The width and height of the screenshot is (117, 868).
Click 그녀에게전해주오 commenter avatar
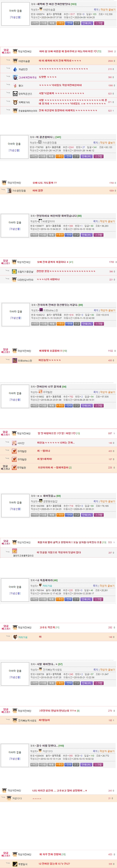tap(15, 78)
